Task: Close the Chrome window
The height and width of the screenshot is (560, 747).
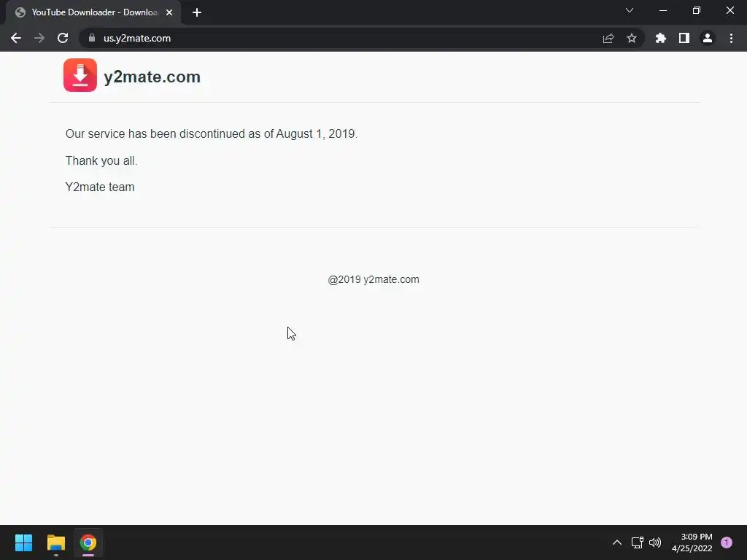Action: (729, 10)
